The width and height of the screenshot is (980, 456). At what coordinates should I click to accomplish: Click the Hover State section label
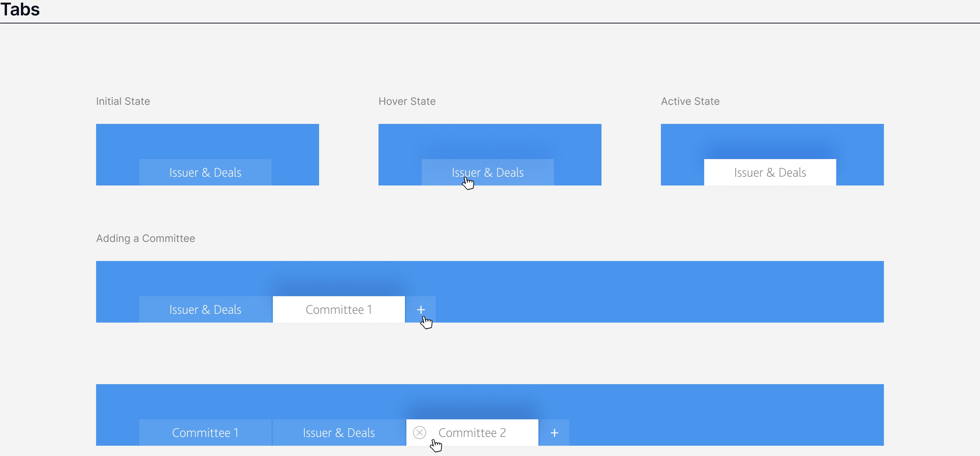[407, 101]
